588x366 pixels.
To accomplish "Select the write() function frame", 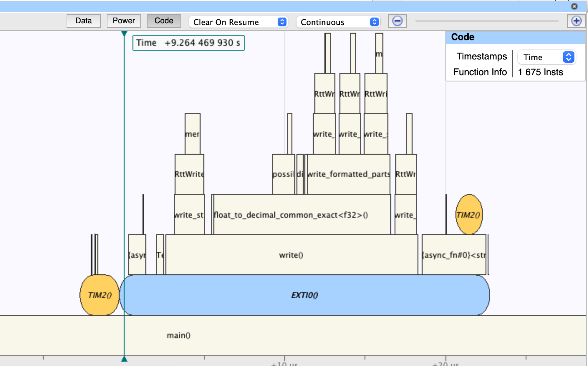I will point(291,255).
